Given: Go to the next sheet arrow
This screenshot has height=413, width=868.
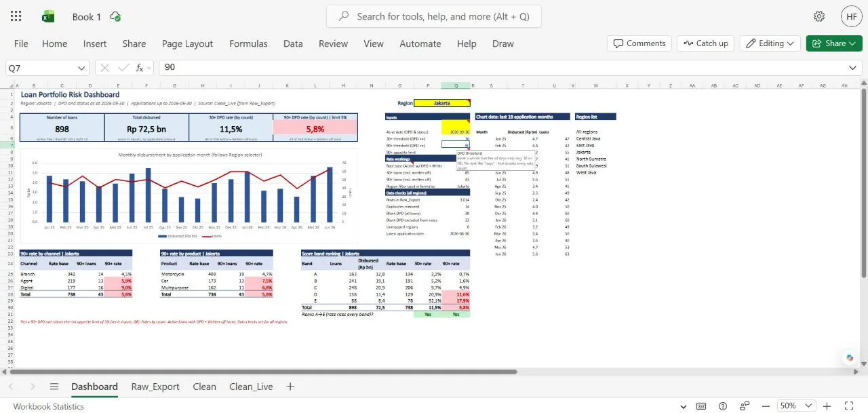Looking at the screenshot, I should (x=33, y=387).
